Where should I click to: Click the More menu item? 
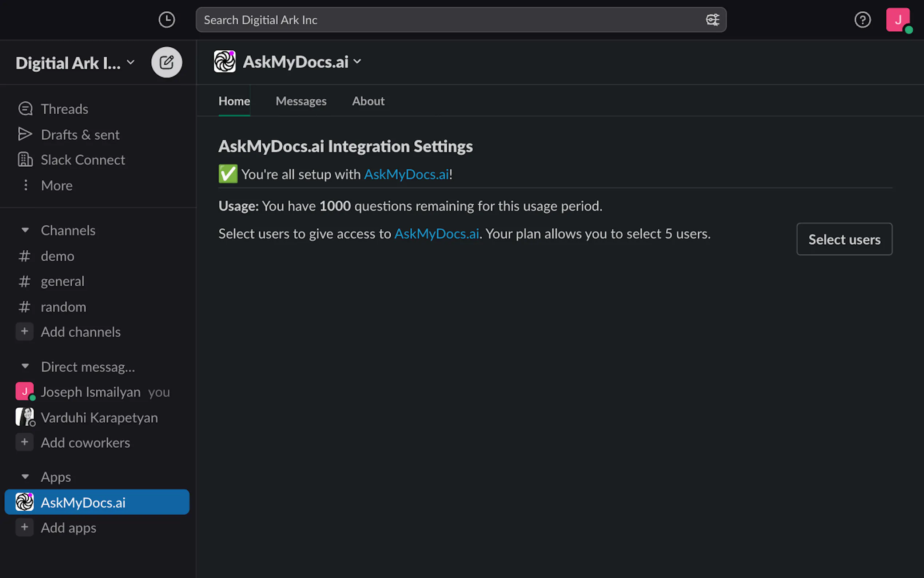pos(56,185)
